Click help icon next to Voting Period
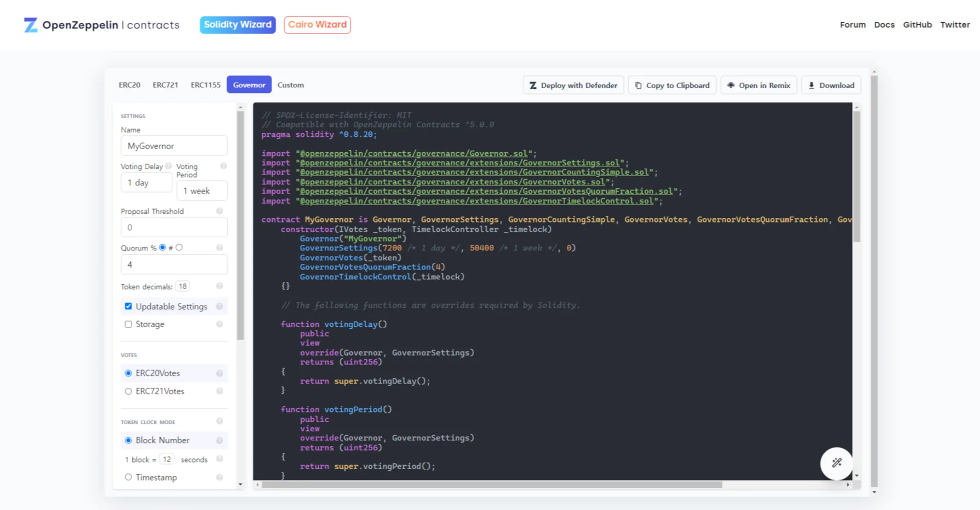This screenshot has height=510, width=980. 224,166
